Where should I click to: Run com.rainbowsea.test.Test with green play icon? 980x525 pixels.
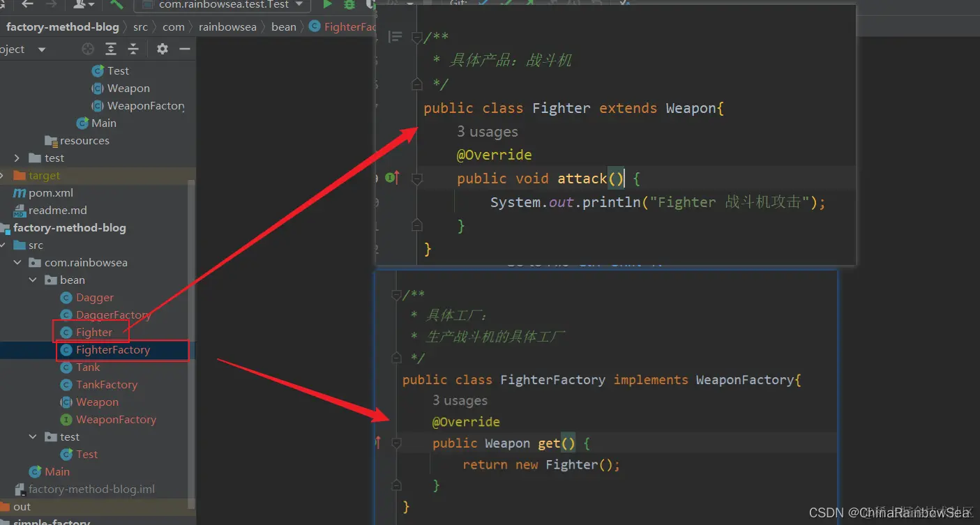(327, 4)
